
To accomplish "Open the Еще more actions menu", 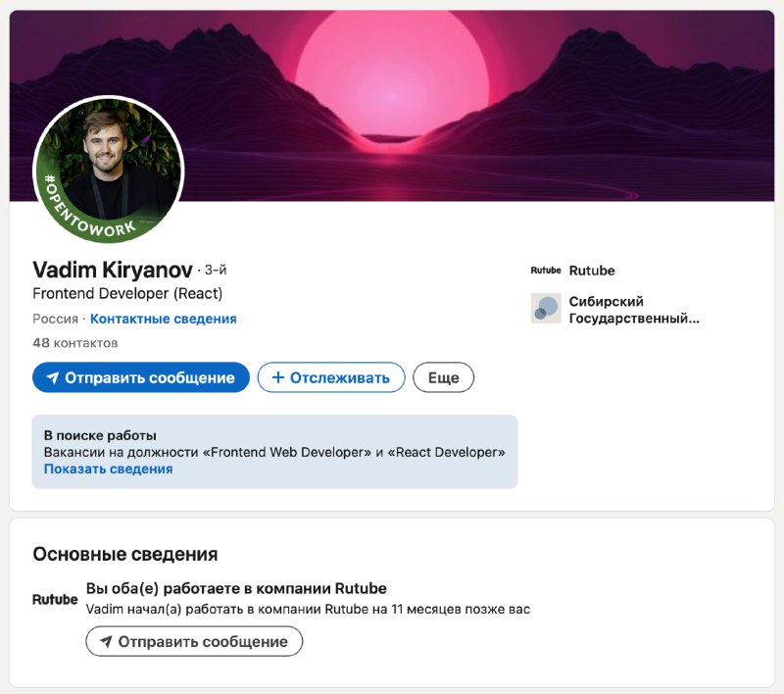I will (x=443, y=378).
